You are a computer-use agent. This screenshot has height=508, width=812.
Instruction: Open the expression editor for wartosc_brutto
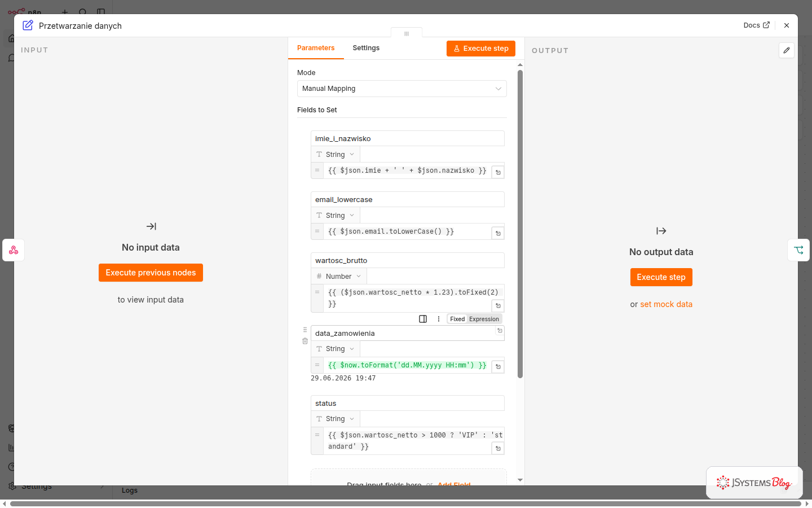[x=498, y=306]
